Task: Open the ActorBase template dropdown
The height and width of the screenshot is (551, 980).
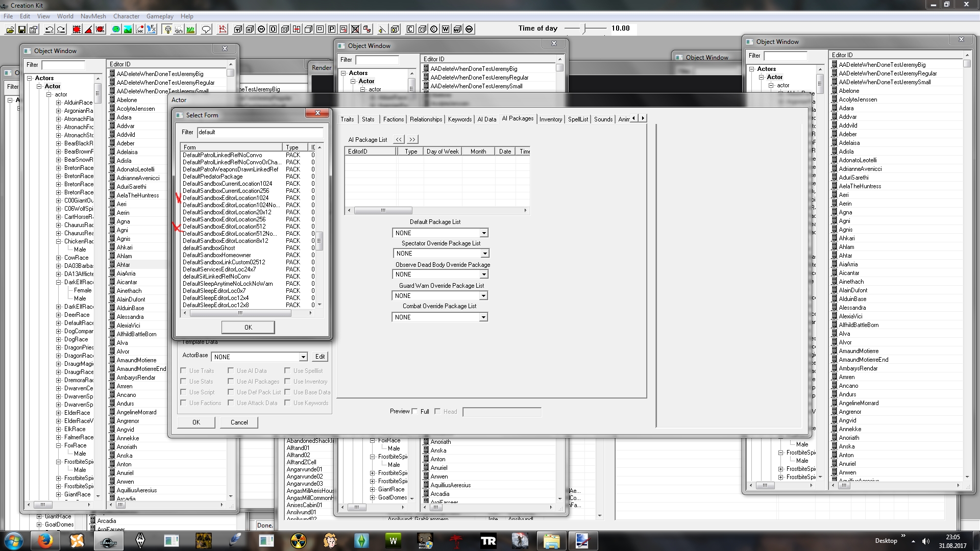Action: pyautogui.click(x=303, y=357)
